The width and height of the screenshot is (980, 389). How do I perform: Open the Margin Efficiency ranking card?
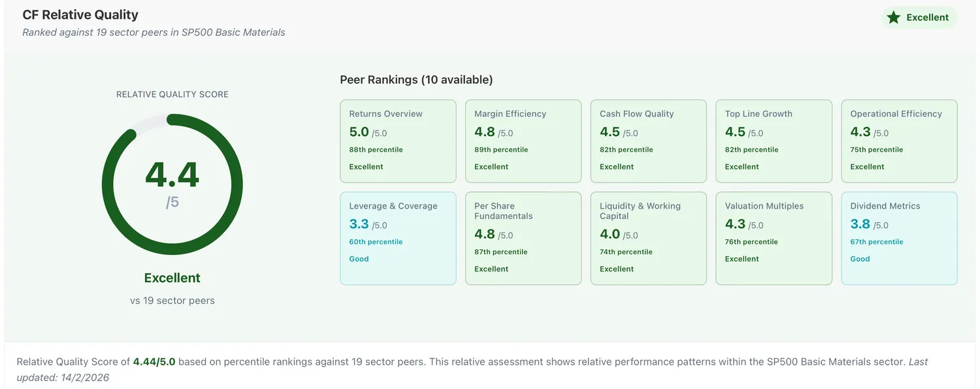click(x=523, y=141)
